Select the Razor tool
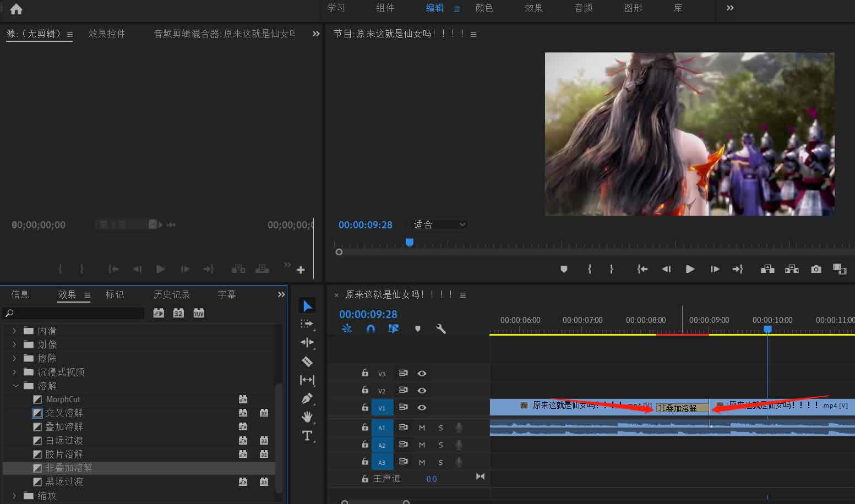Image resolution: width=855 pixels, height=504 pixels. [307, 361]
